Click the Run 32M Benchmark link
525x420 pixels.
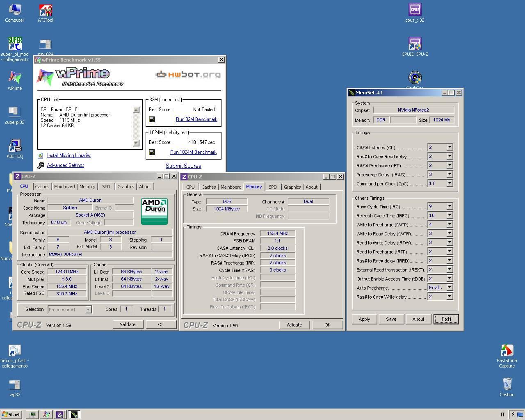click(196, 119)
